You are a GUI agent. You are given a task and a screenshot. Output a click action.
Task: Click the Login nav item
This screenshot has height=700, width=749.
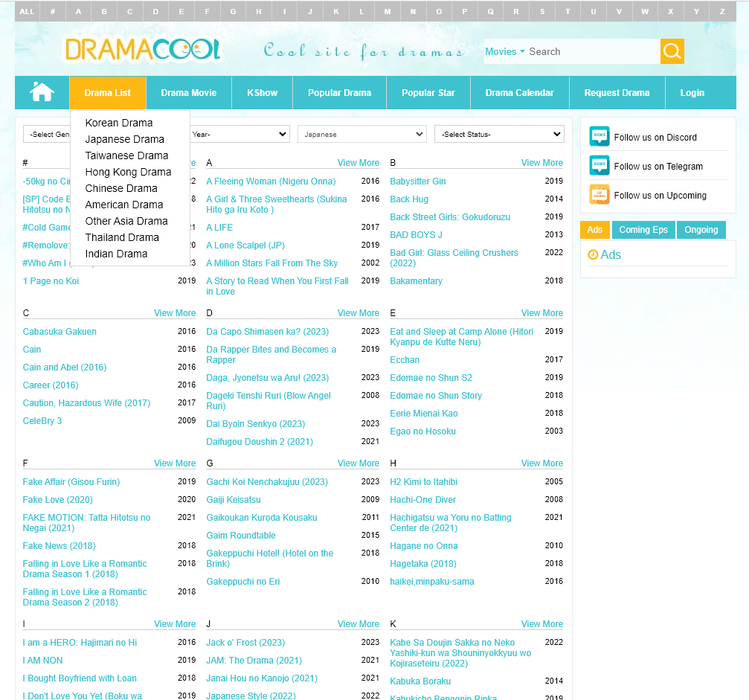coord(692,93)
